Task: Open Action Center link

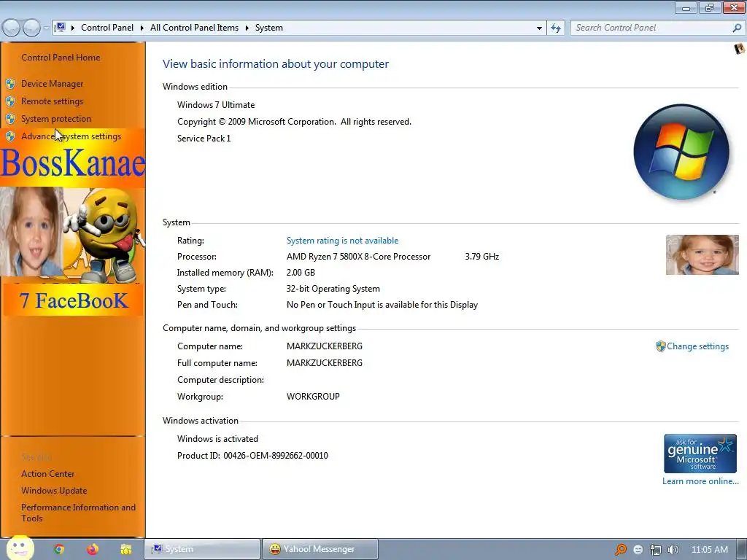Action: pyautogui.click(x=47, y=474)
